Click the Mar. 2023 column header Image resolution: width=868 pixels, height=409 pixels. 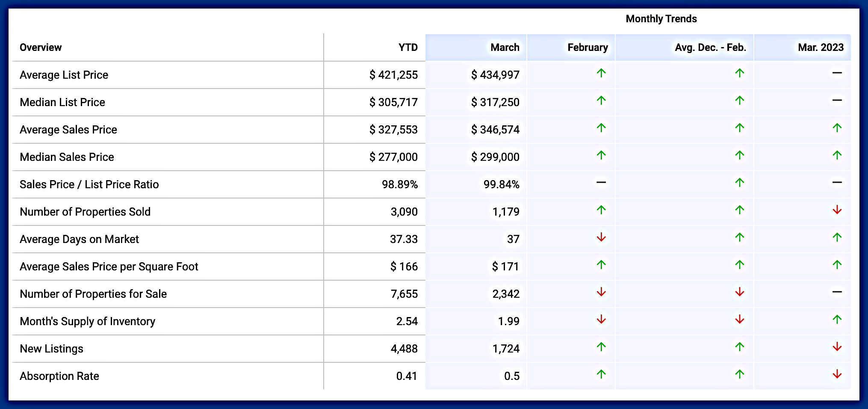(x=821, y=47)
